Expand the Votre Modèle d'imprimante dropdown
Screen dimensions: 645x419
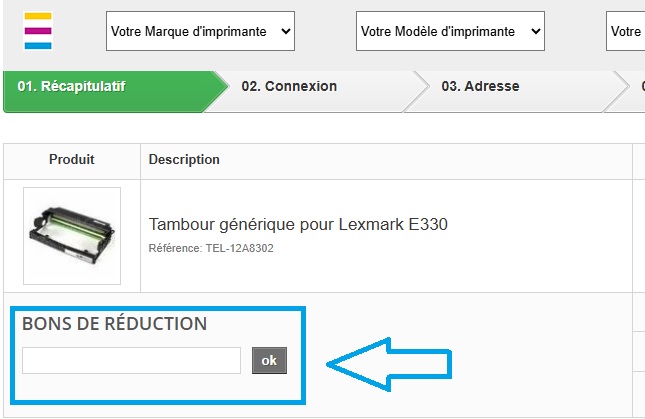[450, 31]
